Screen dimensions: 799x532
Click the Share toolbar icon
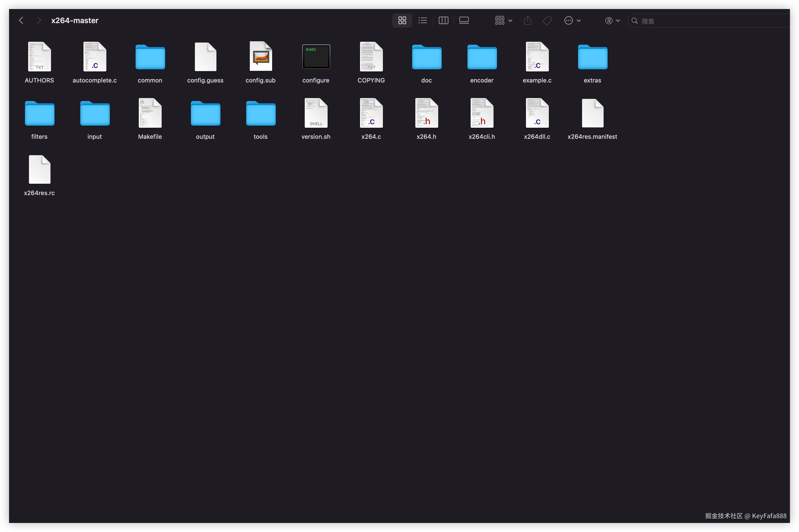527,21
